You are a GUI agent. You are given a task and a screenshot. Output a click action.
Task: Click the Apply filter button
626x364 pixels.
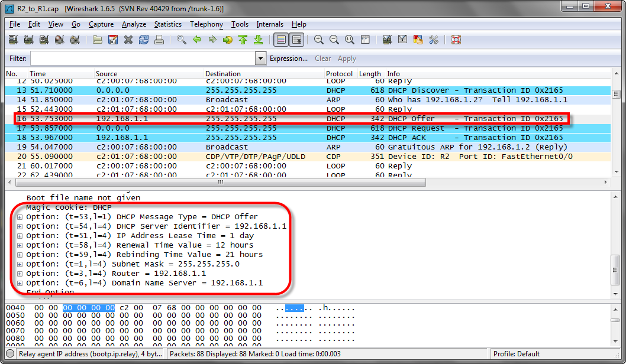[x=347, y=58]
